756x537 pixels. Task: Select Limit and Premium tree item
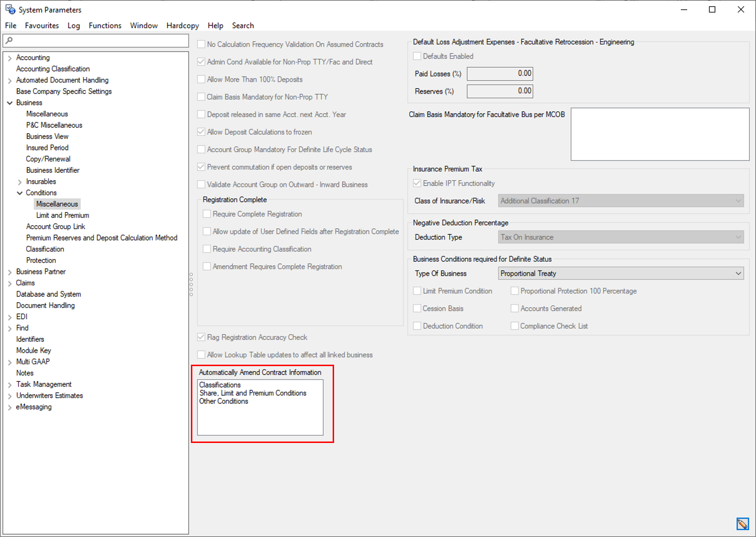pyautogui.click(x=63, y=215)
